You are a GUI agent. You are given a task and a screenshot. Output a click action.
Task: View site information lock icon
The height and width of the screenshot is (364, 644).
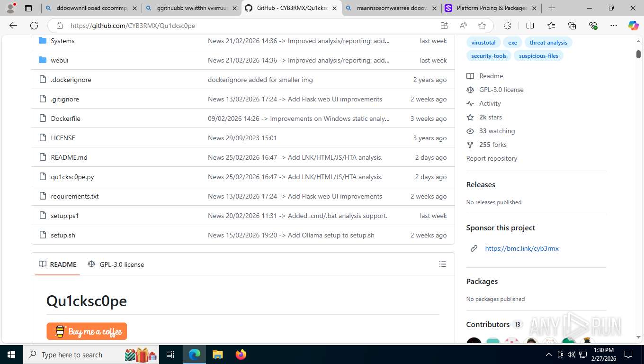[59, 26]
